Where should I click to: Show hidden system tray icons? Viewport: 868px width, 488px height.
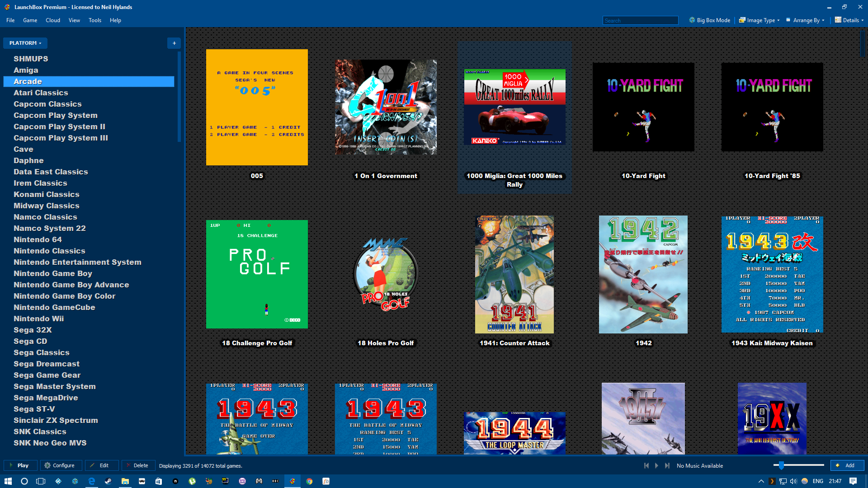[x=761, y=481]
